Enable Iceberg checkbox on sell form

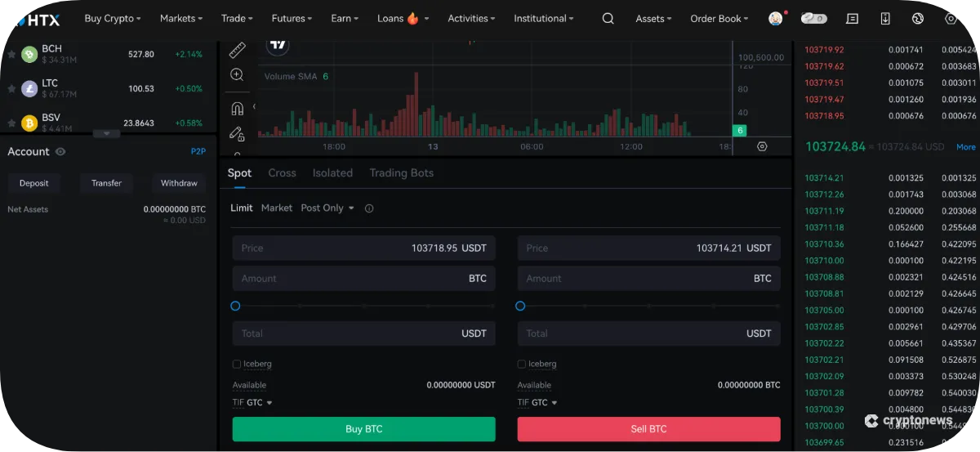tap(522, 364)
